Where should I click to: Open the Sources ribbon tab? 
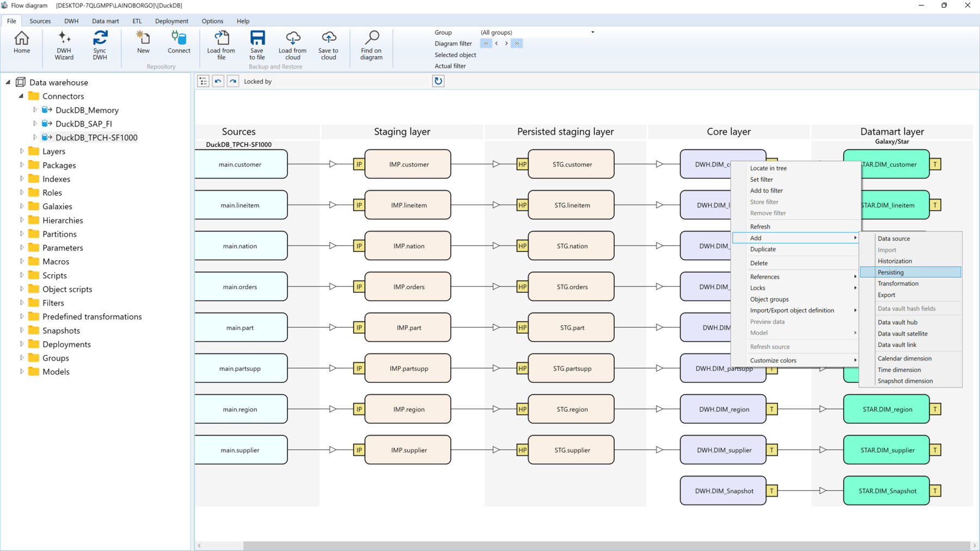coord(40,21)
